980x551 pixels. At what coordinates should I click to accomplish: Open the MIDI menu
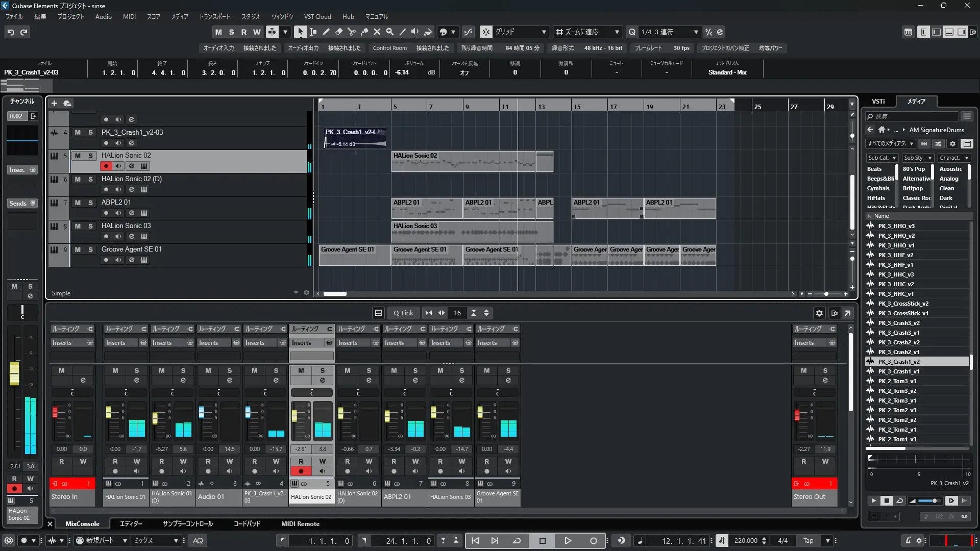pyautogui.click(x=129, y=16)
